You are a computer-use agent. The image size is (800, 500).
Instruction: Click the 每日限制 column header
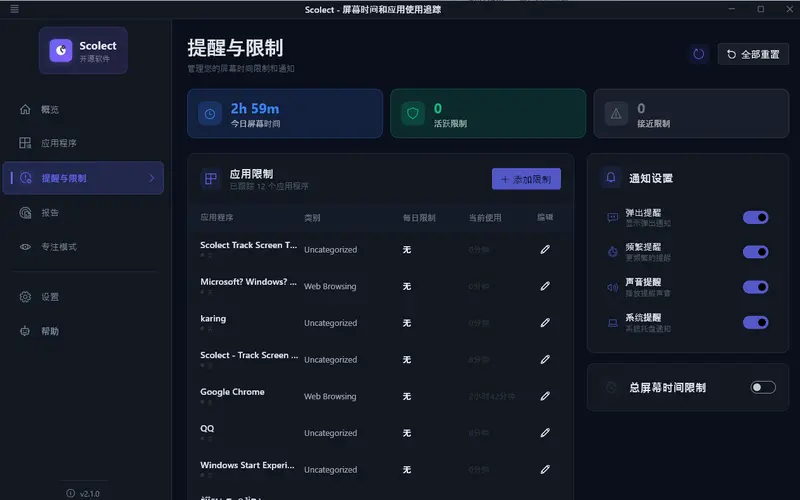[x=419, y=218]
